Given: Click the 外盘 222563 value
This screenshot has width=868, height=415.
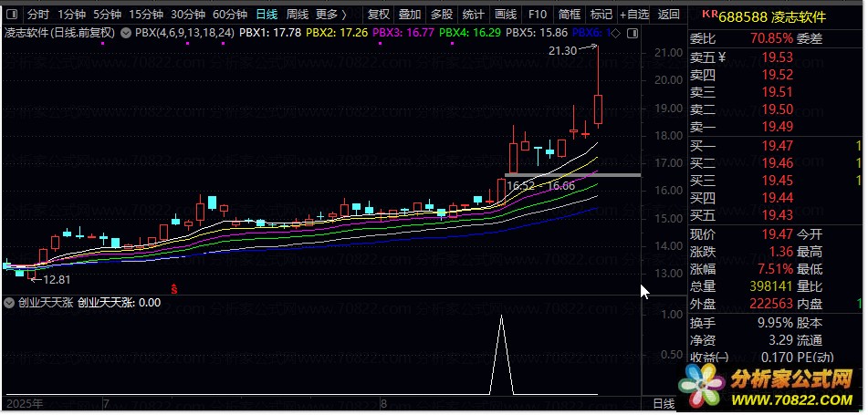Looking at the screenshot, I should click(771, 304).
